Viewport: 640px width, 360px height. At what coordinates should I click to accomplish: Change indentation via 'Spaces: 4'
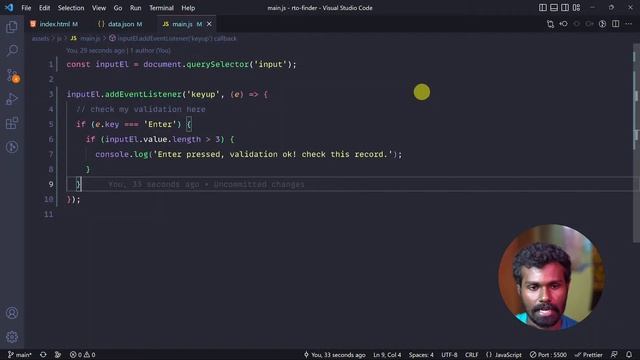tap(421, 355)
